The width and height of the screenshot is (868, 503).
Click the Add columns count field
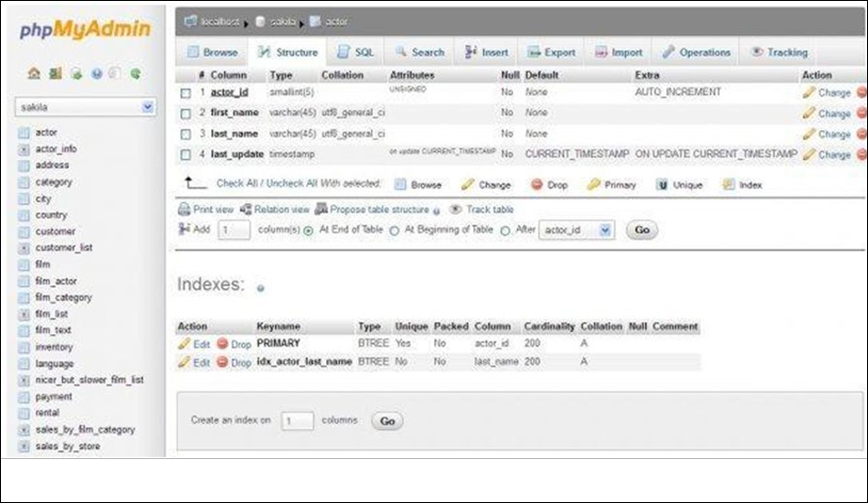pos(234,230)
